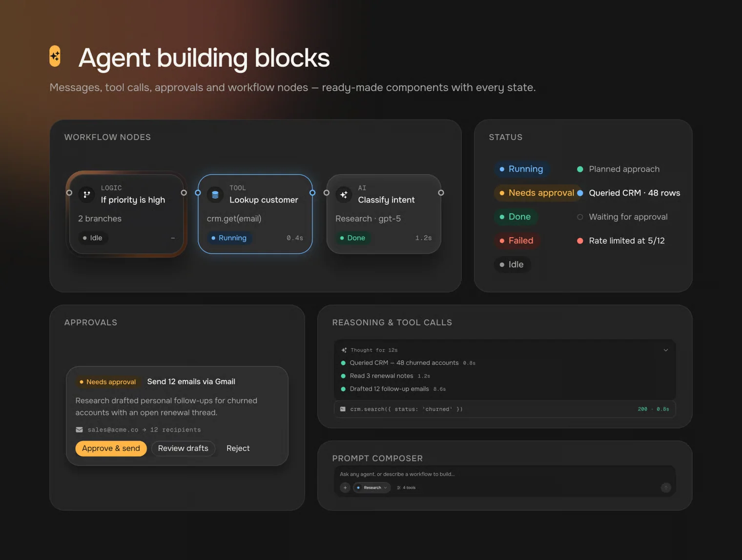Click the Needs approval pill in Status panel

[536, 193]
